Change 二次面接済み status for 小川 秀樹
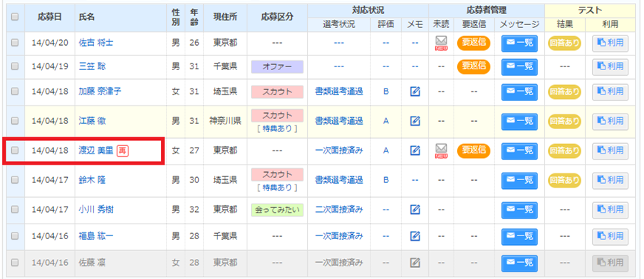The height and width of the screenshot is (279, 644). [x=339, y=210]
